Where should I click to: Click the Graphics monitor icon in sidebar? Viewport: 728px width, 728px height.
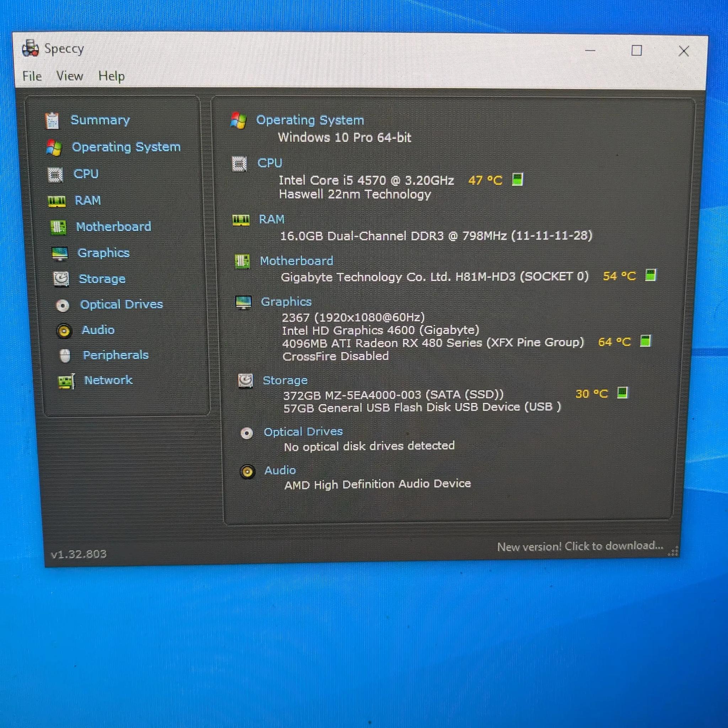click(x=60, y=253)
